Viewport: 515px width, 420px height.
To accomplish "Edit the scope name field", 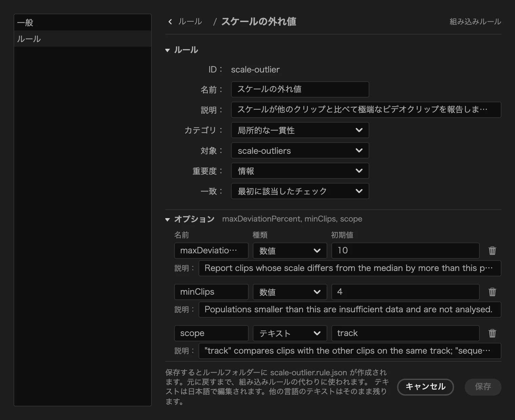I will tap(211, 333).
